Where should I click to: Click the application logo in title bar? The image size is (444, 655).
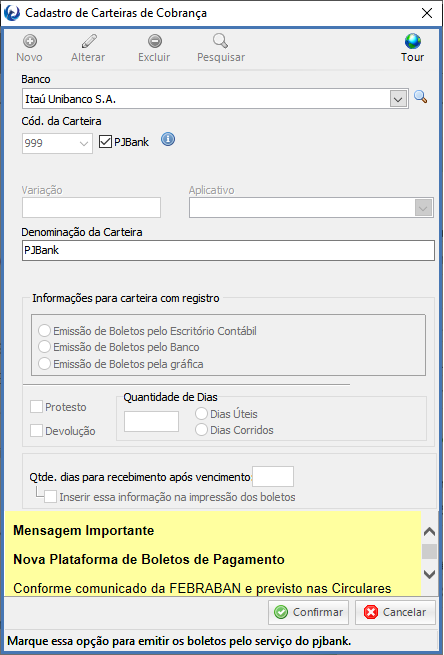11,13
